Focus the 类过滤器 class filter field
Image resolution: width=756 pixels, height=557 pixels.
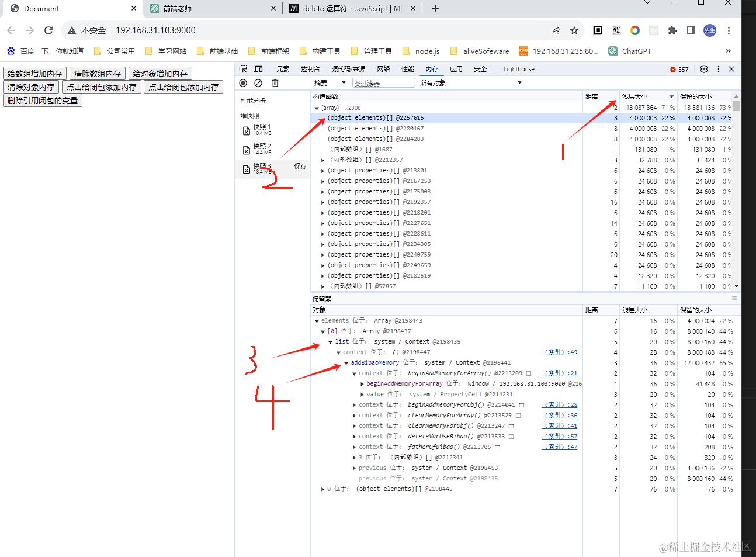tap(383, 83)
